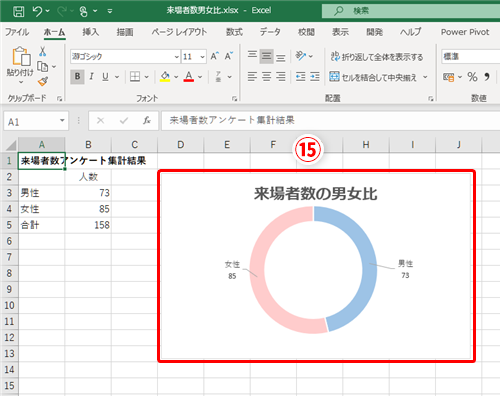Screen dimensions: 500x396
Task: Switch to the 描画 tab
Action: [x=125, y=32]
